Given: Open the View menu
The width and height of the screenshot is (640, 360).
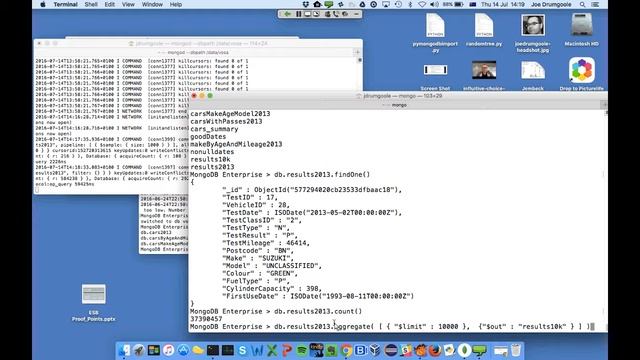Looking at the screenshot, I should click(x=128, y=4).
